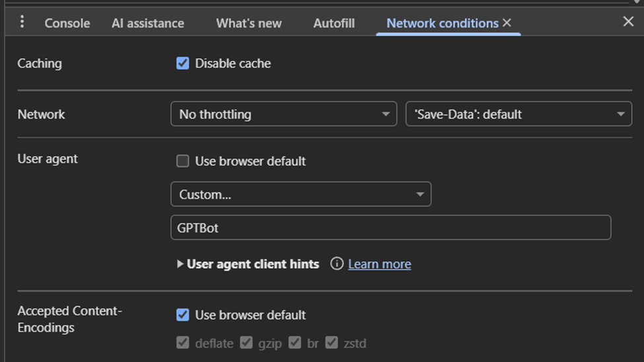Close the DevTools drawer panel
The height and width of the screenshot is (362, 644).
click(628, 22)
